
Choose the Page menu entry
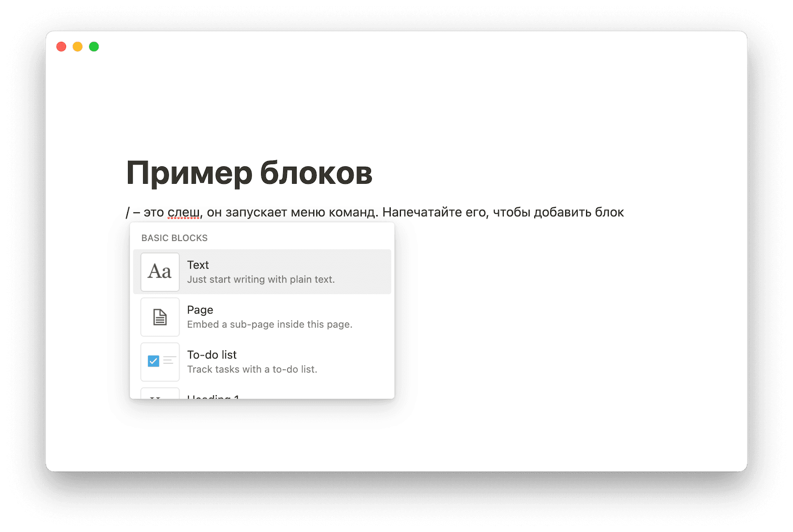click(262, 317)
